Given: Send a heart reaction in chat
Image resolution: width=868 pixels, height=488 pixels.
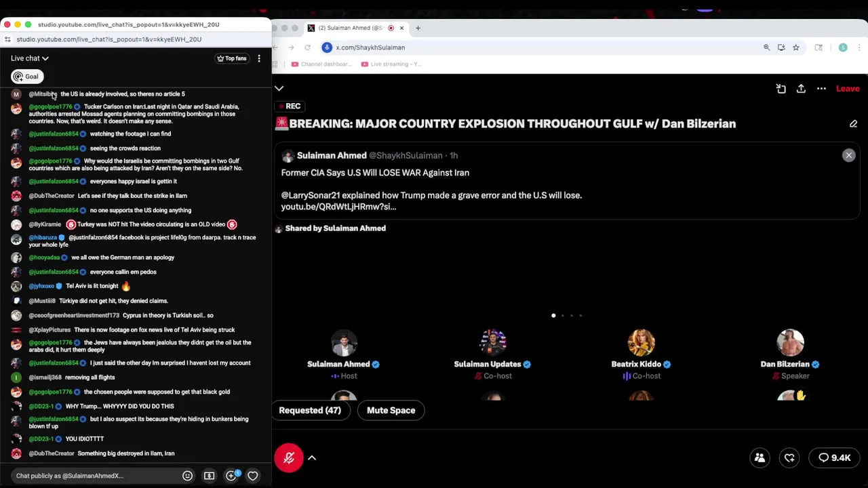Looking at the screenshot, I should tap(252, 476).
